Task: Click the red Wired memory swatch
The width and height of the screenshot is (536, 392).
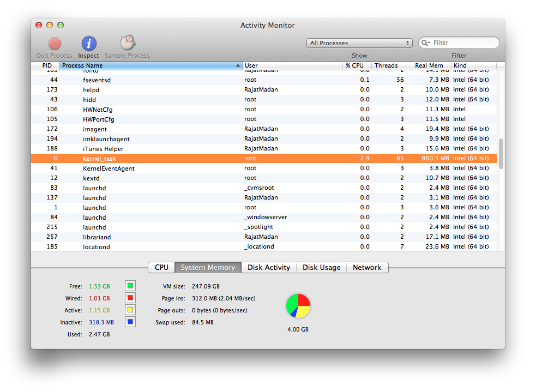Action: click(x=130, y=298)
